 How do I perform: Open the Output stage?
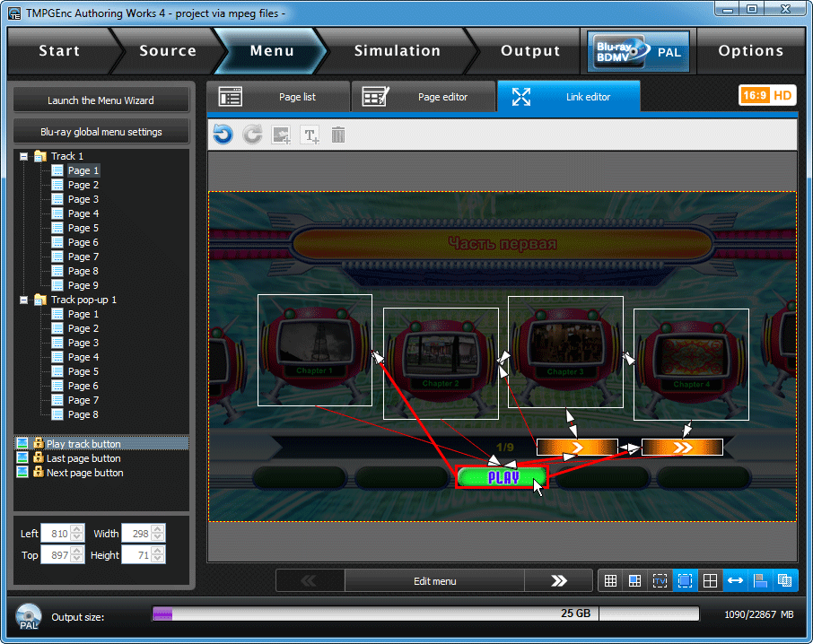click(530, 51)
